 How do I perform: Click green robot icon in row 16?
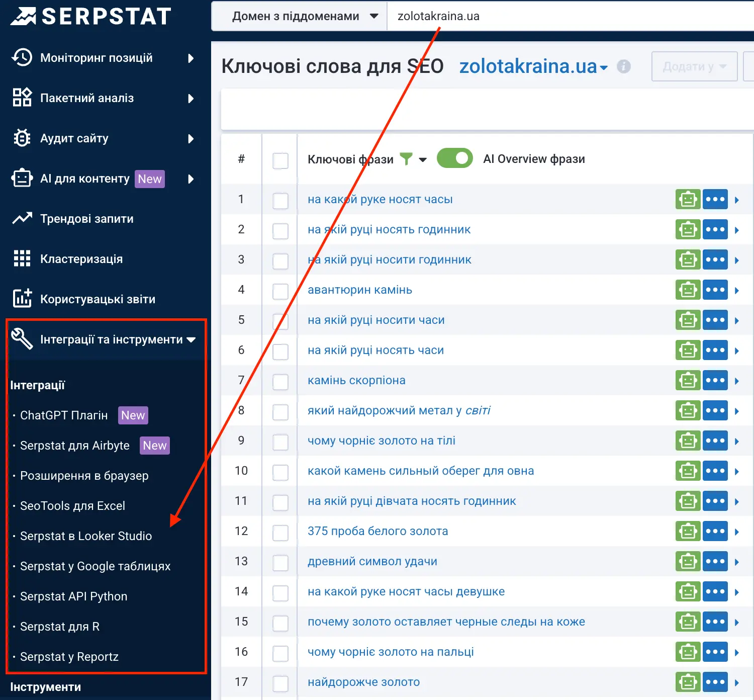click(x=688, y=652)
